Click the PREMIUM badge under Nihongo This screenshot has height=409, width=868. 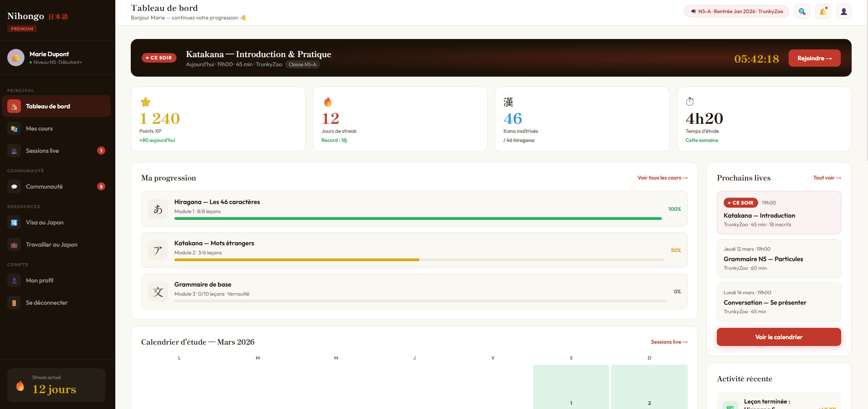pos(22,29)
